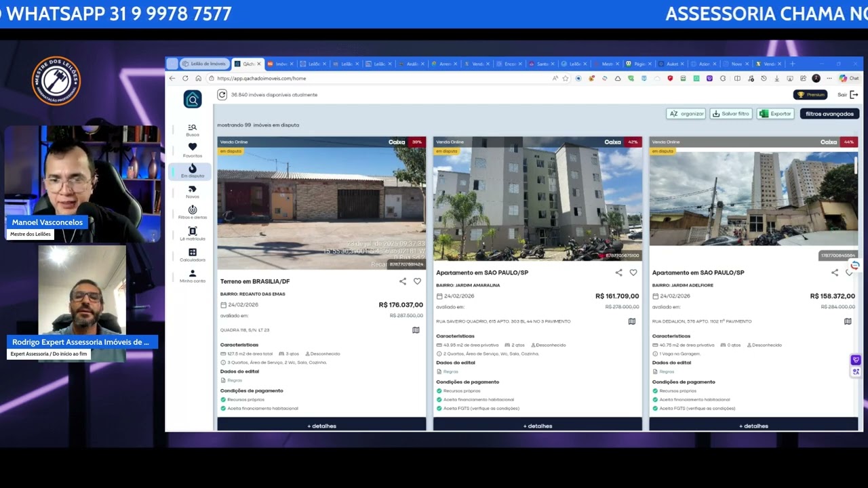This screenshot has height=488, width=868.
Task: Open Regras link on Jardim Amaralina card
Action: [x=450, y=371]
